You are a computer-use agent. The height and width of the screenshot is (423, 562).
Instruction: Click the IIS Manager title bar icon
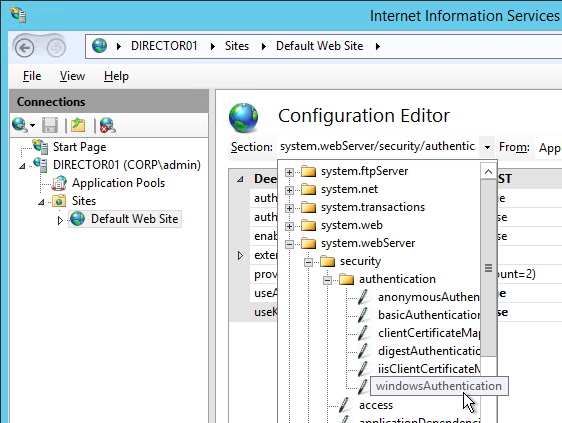tap(18, 15)
